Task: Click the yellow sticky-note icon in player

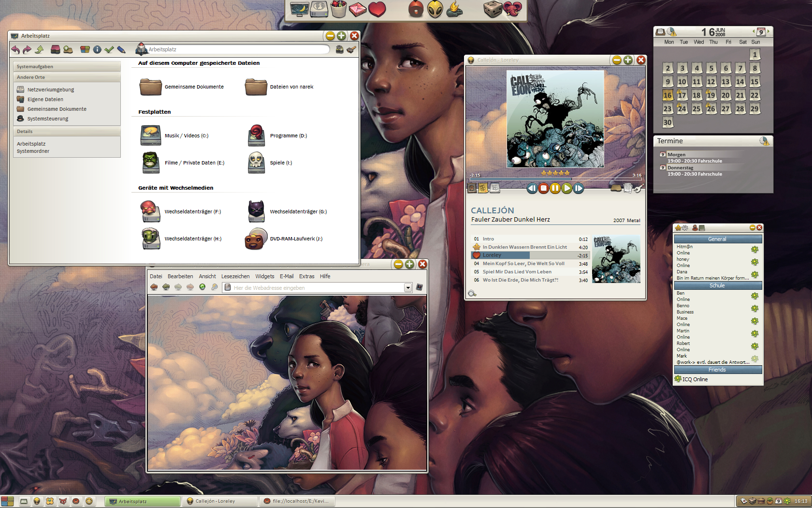Action: coord(483,188)
